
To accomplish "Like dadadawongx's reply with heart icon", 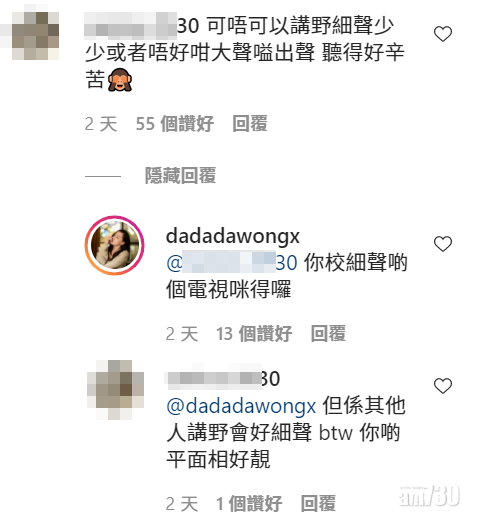I will click(x=443, y=243).
